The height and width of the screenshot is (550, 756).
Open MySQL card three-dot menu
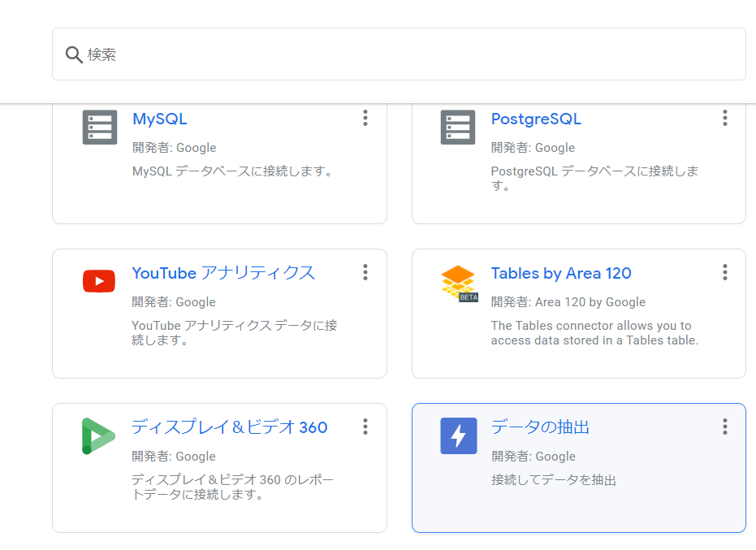click(x=365, y=118)
